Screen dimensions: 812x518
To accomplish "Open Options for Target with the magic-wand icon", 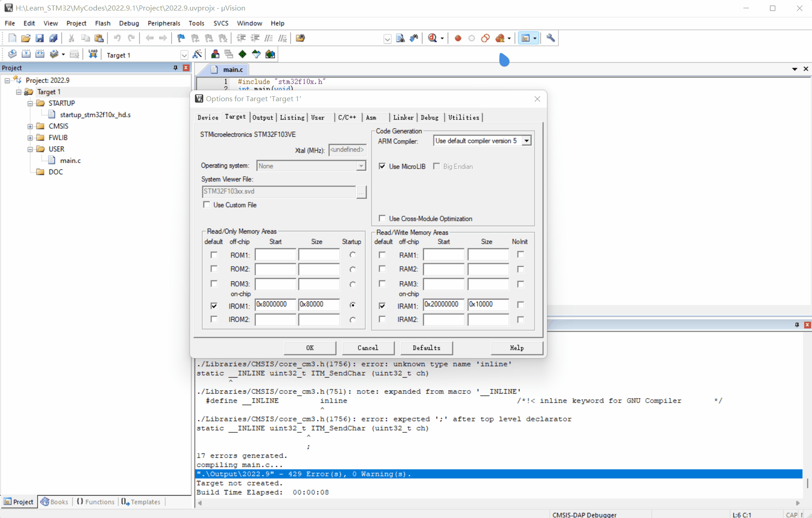I will (x=197, y=54).
